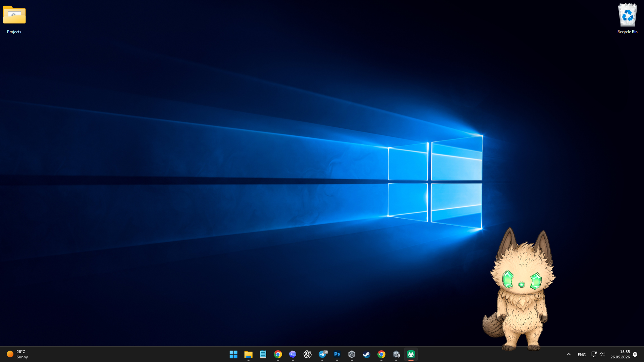Open the Notepad taskbar icon
Viewport: 644px width, 362px height.
(x=263, y=354)
